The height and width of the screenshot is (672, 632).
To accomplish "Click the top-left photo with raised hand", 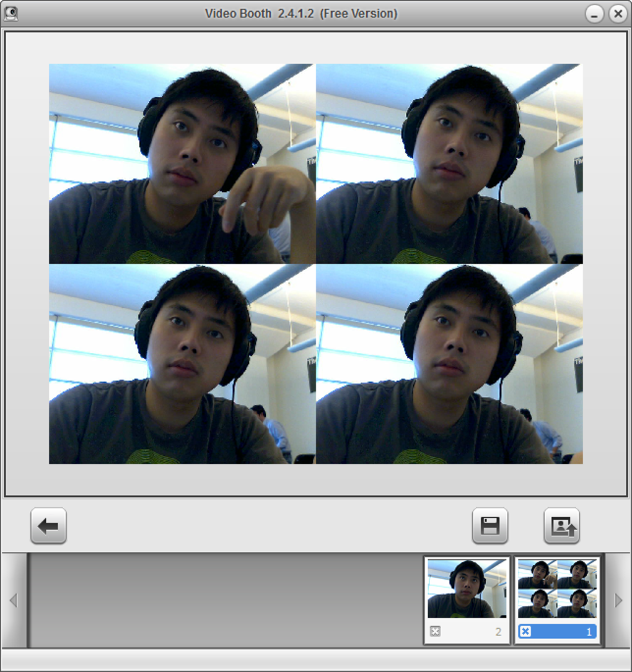I will click(x=182, y=164).
